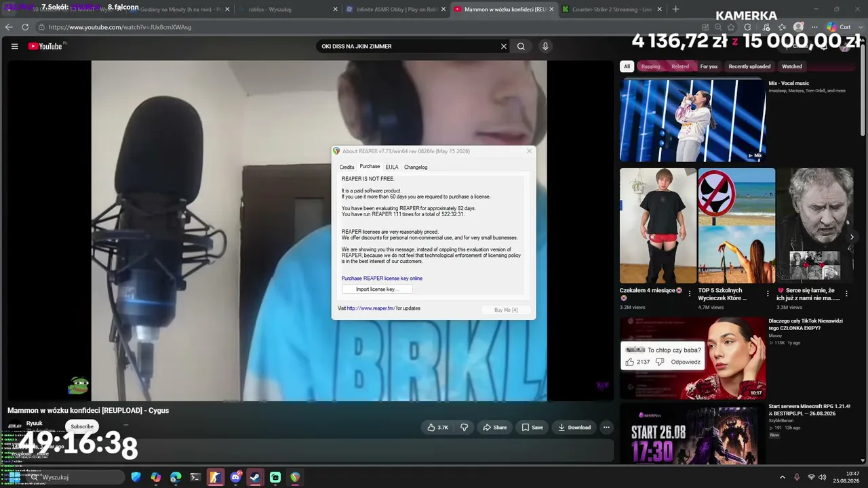Switch to the Credits tab in REAPER
The height and width of the screenshot is (488, 868).
[347, 167]
